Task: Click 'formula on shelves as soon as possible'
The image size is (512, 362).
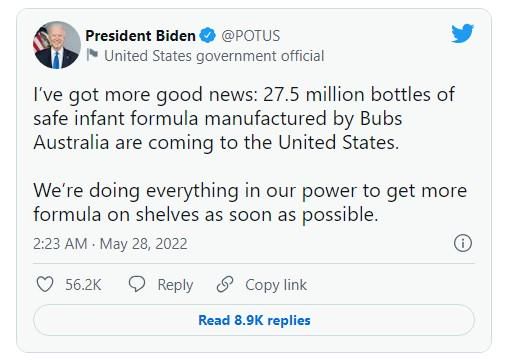Action: 206,215
